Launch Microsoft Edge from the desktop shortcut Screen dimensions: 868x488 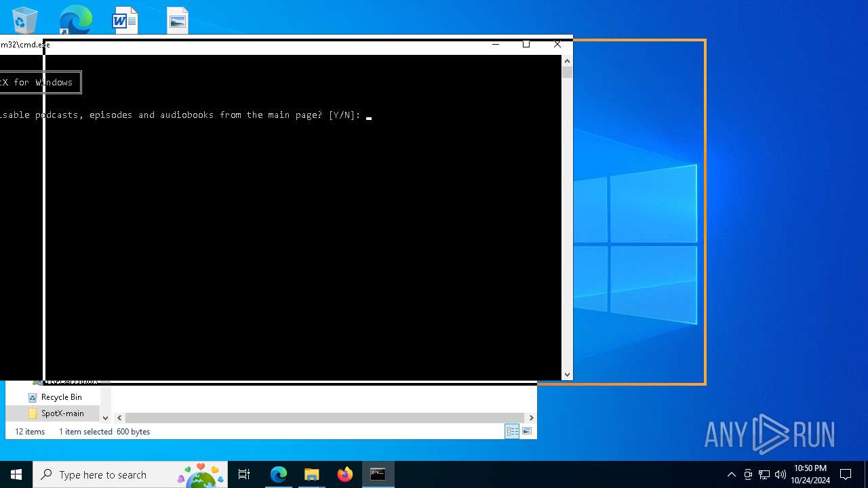tap(75, 19)
